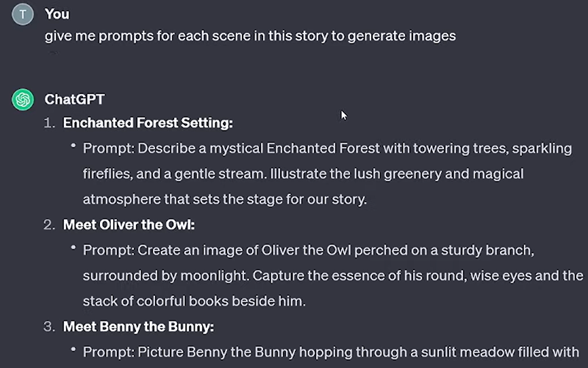Click the user message about generating image prompts

click(x=250, y=35)
